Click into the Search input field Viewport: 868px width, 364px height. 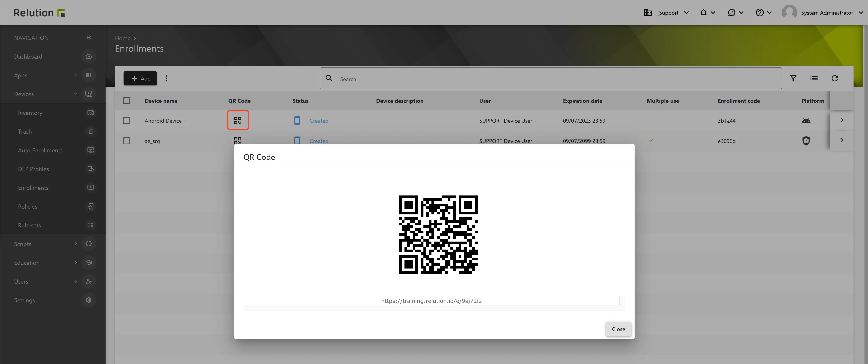point(556,79)
